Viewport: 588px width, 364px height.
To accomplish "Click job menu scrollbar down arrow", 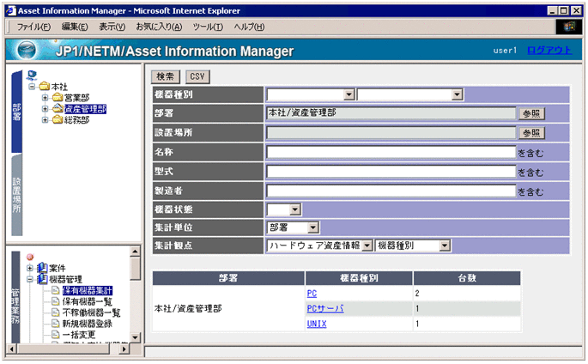I will [135, 337].
